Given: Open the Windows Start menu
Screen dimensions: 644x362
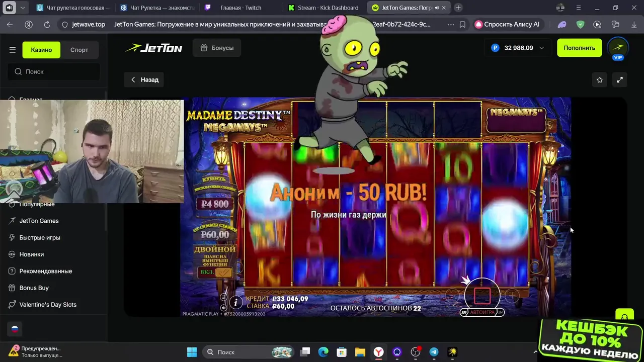Looking at the screenshot, I should click(x=192, y=352).
